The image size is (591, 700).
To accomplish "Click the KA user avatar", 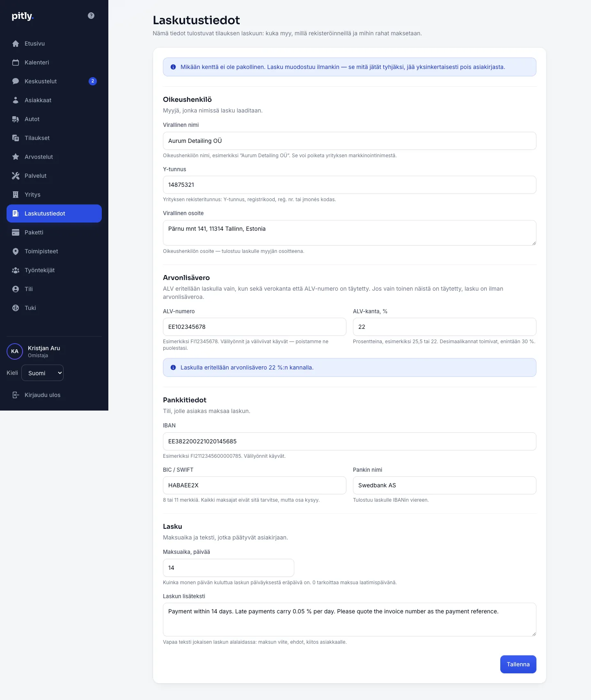I will (x=15, y=351).
